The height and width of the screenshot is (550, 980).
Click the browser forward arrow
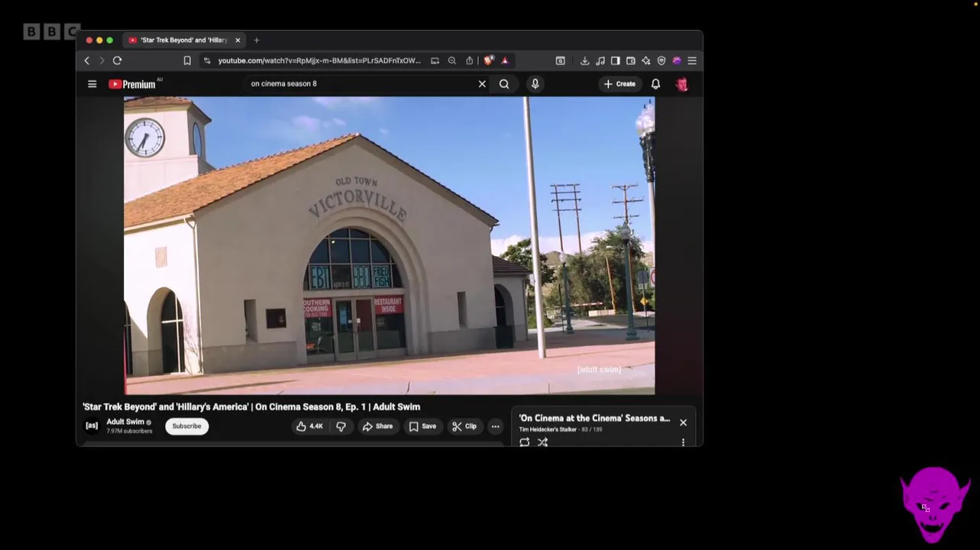[x=101, y=60]
